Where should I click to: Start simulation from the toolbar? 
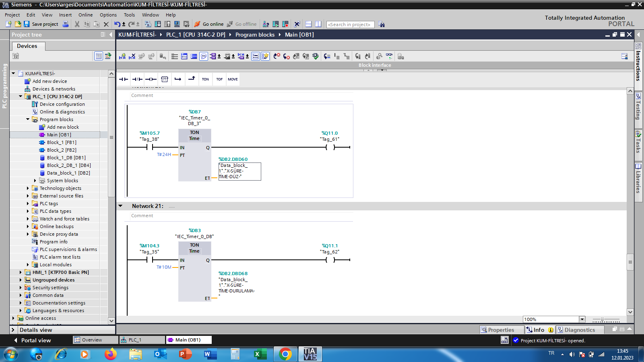point(177,24)
